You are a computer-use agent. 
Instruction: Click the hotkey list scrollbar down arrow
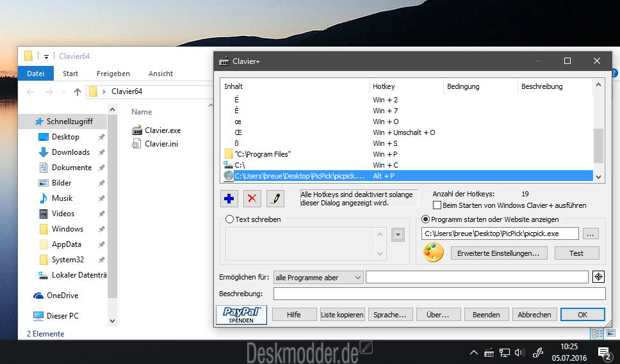click(598, 177)
